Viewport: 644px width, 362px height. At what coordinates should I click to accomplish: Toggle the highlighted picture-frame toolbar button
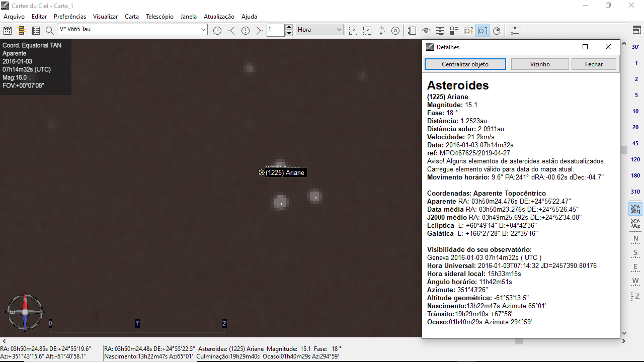click(x=482, y=31)
